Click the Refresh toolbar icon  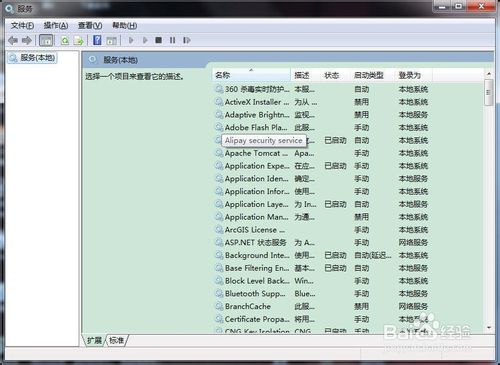click(x=65, y=41)
